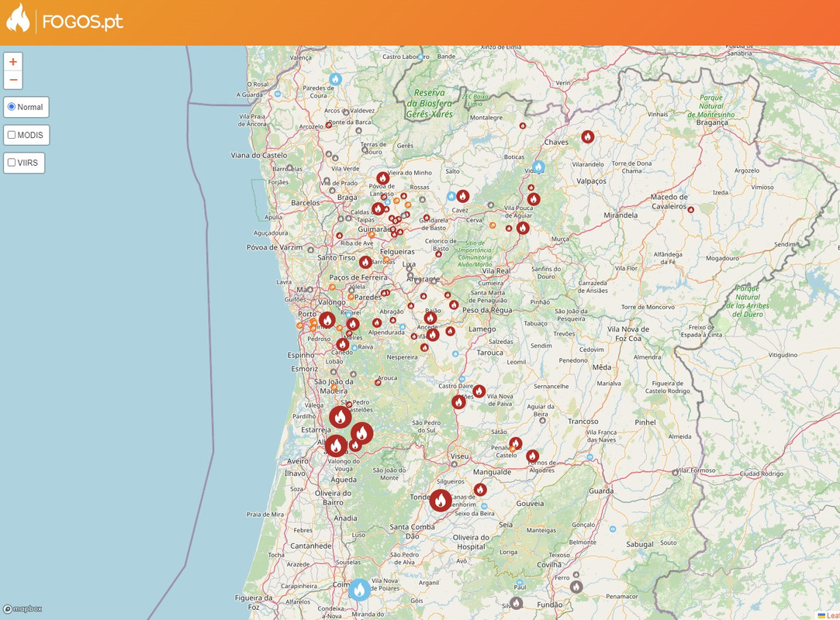This screenshot has height=620, width=840.
Task: Open small blue marker above Paul
Action: 519,582
